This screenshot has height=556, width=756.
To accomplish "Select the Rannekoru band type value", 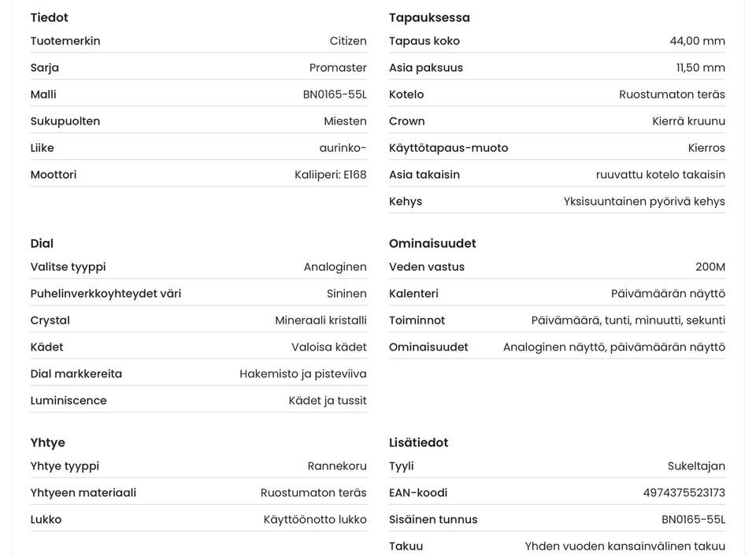I will point(336,465).
